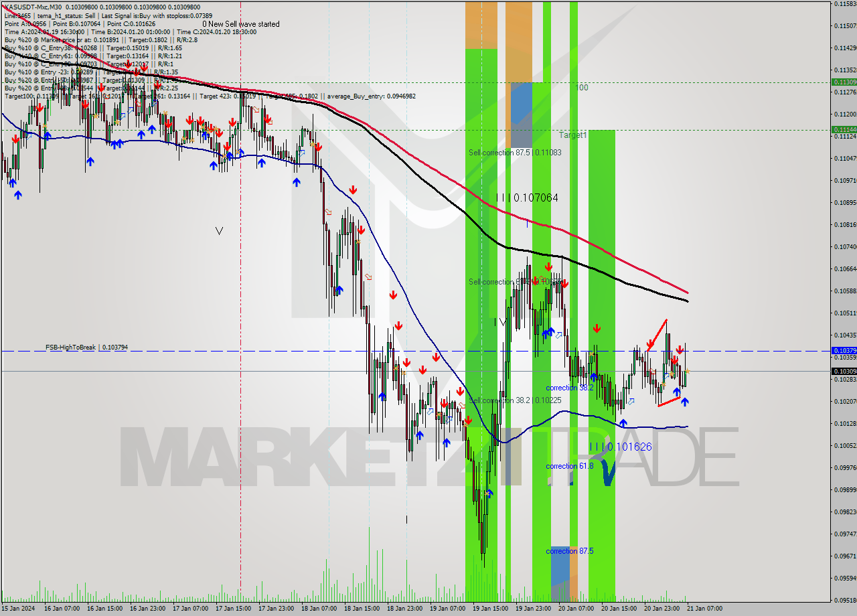Click the 0.10895 price axis value
The image size is (857, 616).
846,202
